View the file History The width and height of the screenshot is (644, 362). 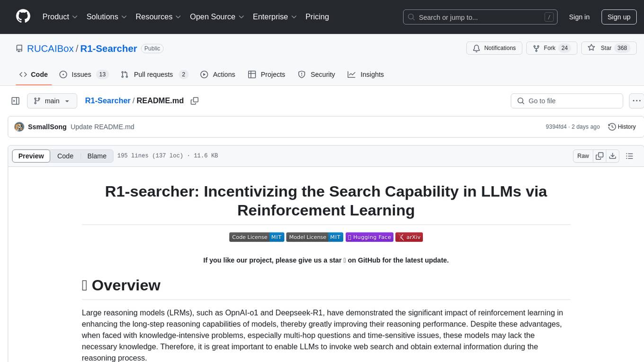click(622, 127)
